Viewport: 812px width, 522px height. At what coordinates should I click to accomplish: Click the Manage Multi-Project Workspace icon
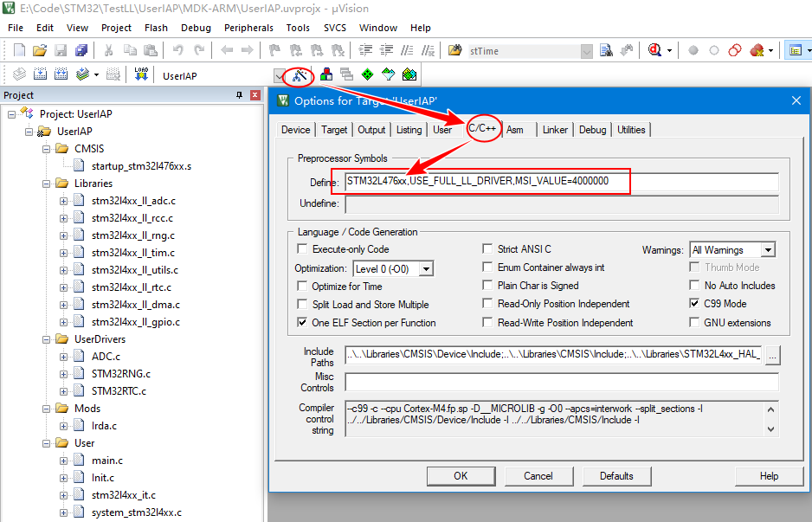pos(346,74)
